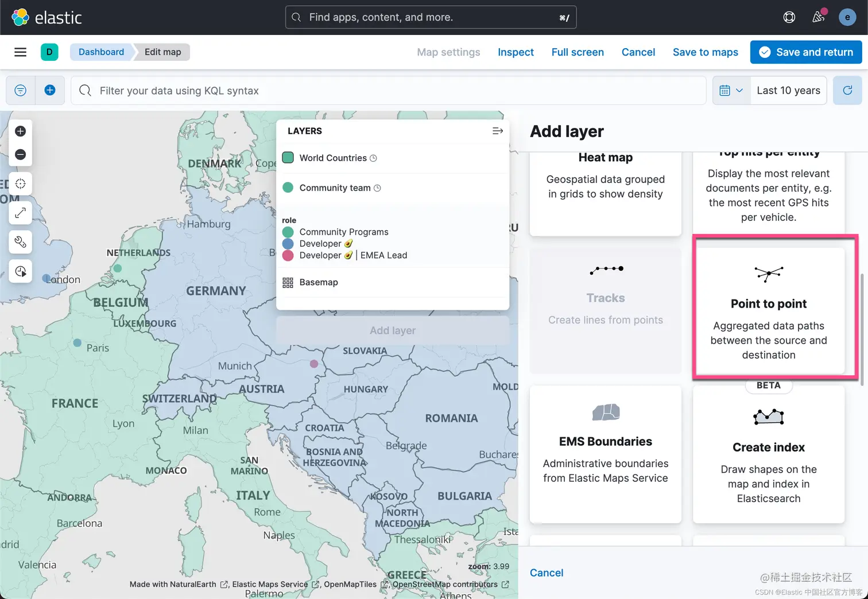Click the green map point in Netherlands
Image resolution: width=868 pixels, height=599 pixels.
(x=118, y=268)
